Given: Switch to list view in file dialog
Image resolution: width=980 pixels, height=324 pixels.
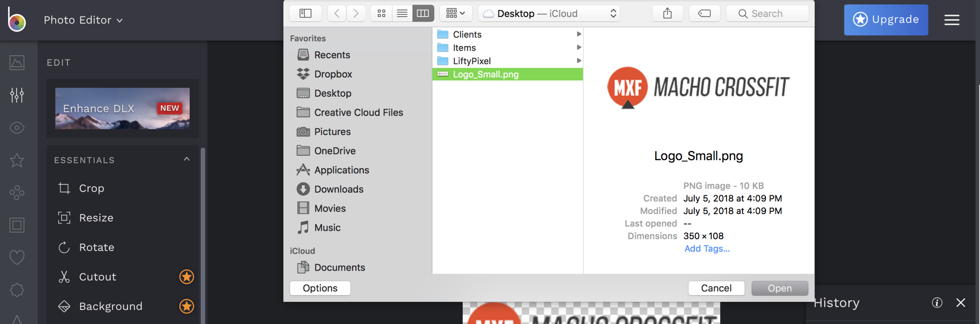Looking at the screenshot, I should point(402,13).
